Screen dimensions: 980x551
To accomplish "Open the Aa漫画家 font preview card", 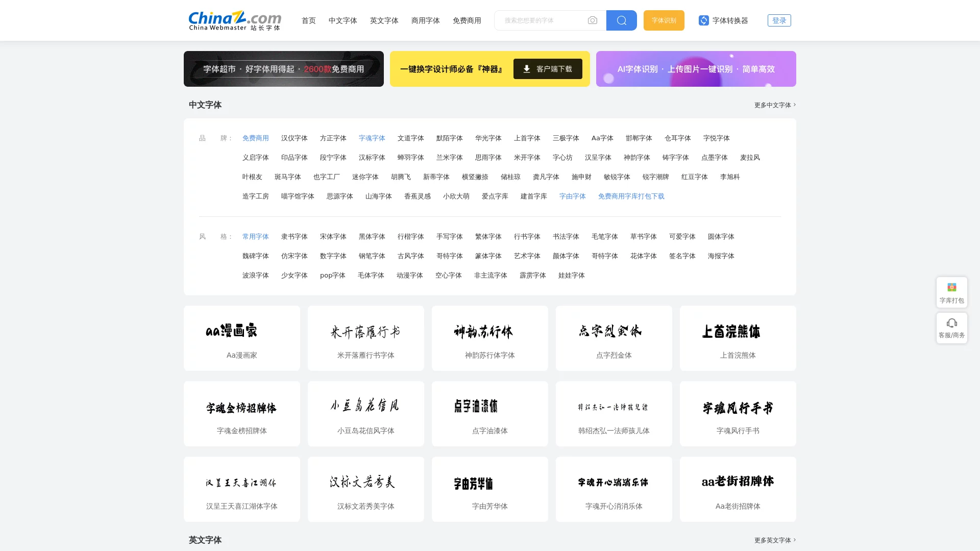I will 241,338.
